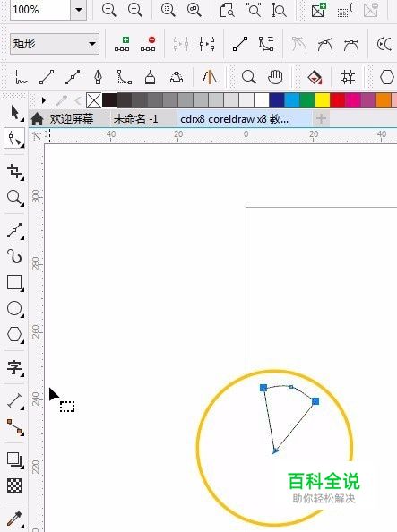Select the Shape node-edit tool in toolbox
The width and height of the screenshot is (397, 532).
click(14, 139)
